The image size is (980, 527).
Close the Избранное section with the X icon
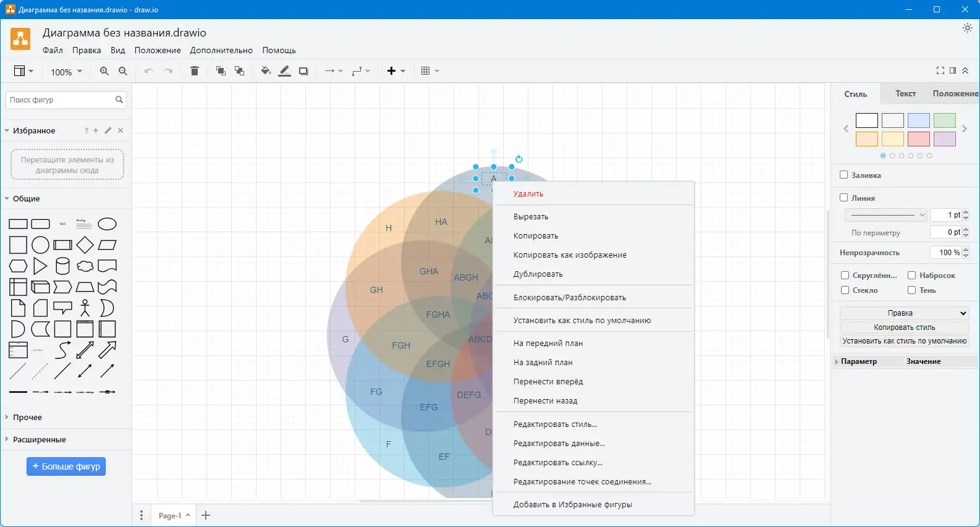coord(120,130)
